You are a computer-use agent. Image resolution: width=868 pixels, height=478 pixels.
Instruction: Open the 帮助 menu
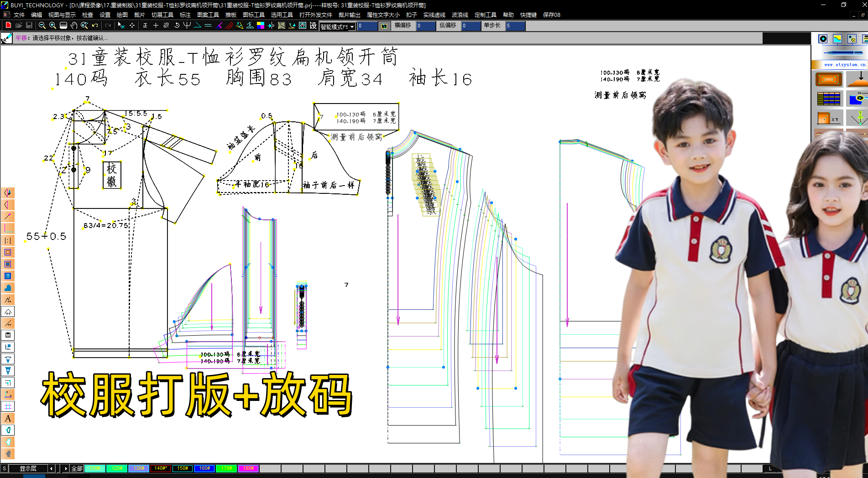[508, 15]
